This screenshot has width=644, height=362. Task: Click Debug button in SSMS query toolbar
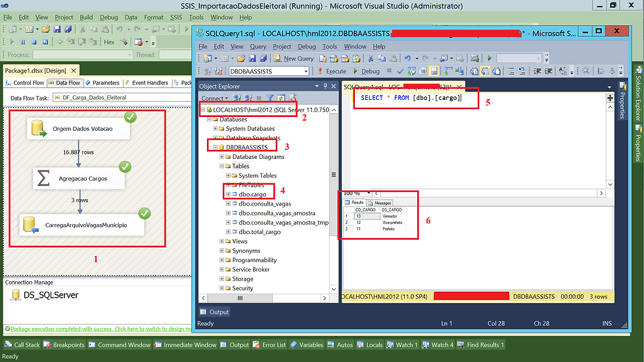point(366,72)
